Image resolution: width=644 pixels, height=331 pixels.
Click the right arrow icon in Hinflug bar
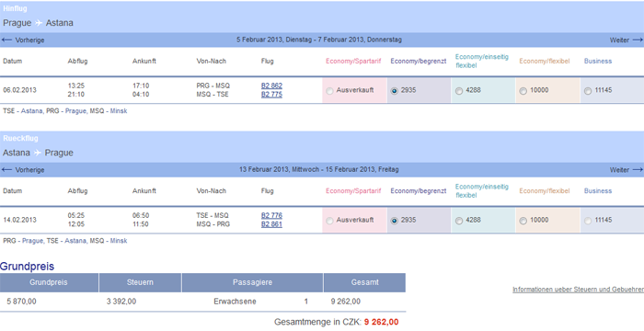[x=638, y=40]
